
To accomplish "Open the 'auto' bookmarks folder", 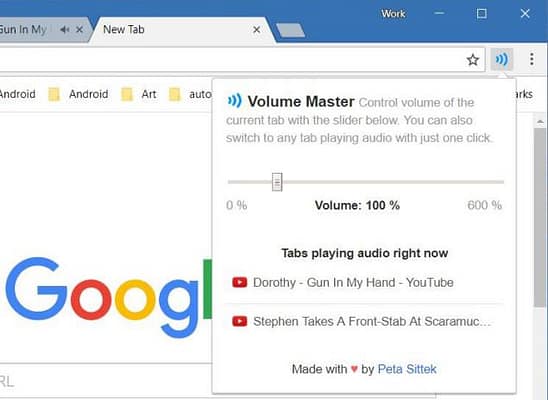I will pos(190,94).
